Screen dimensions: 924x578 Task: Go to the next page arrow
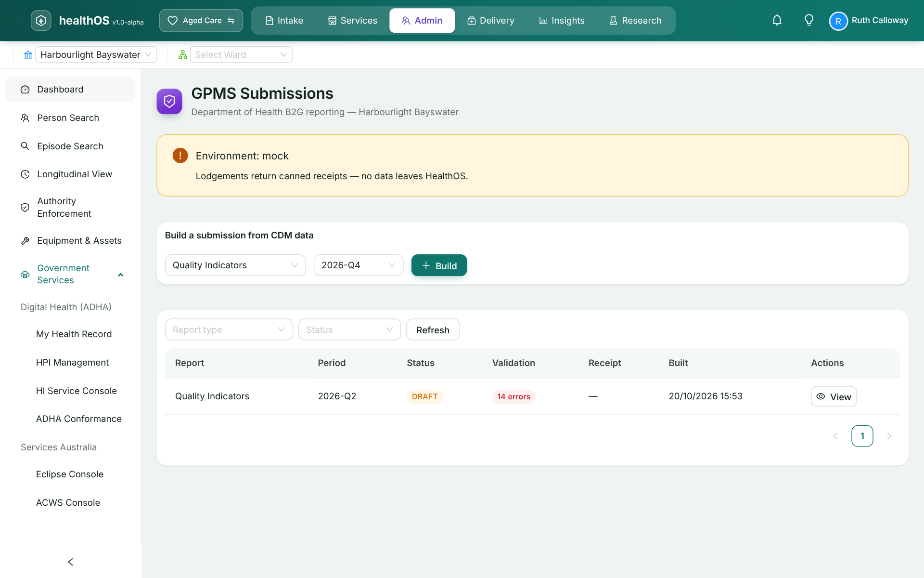[x=889, y=436]
